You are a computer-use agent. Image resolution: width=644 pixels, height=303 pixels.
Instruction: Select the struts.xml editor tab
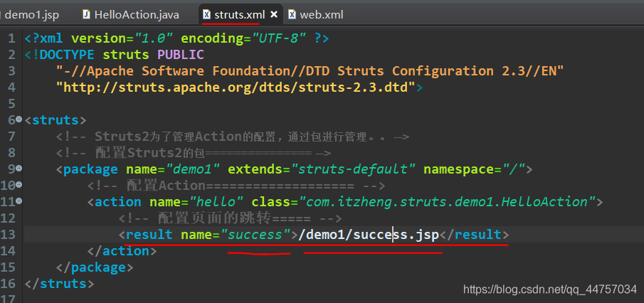(x=239, y=15)
